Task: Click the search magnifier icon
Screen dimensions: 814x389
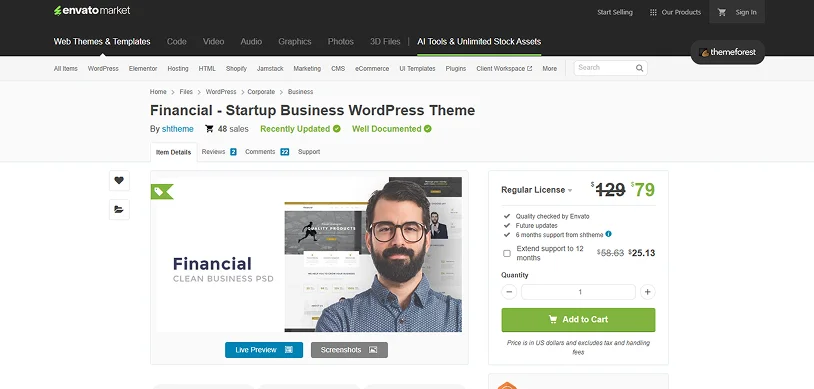Action: (640, 68)
